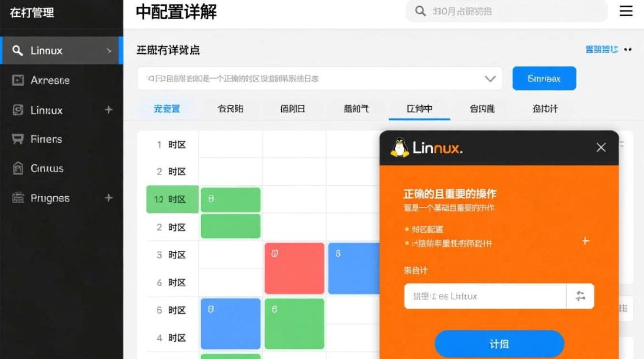Select the red event block in the schedule grid
644x359 pixels.
[x=294, y=268]
